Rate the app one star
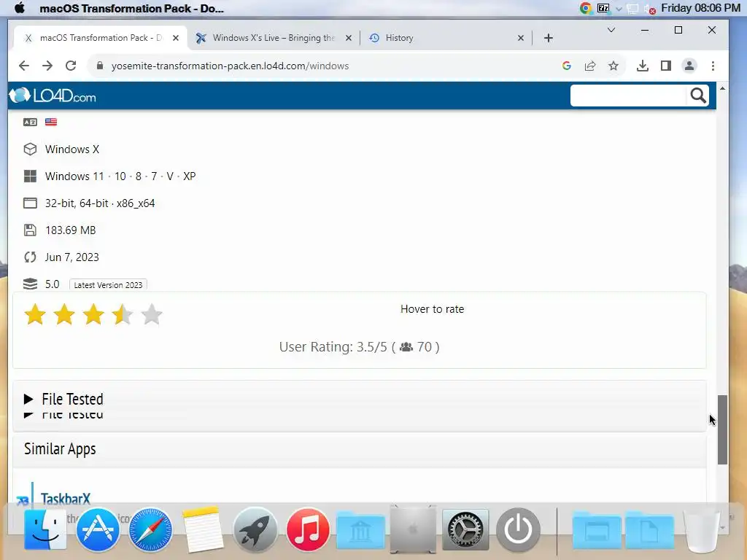 pyautogui.click(x=35, y=314)
